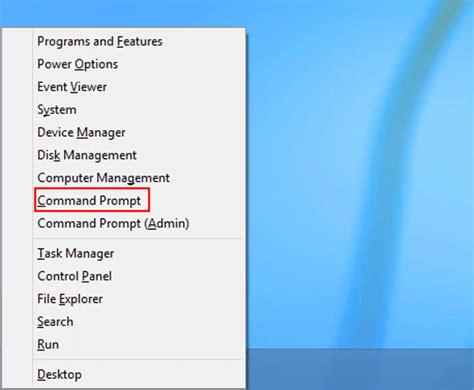Screen dimensions: 474x390
Task: Open Computer Management
Action: pyautogui.click(x=103, y=178)
